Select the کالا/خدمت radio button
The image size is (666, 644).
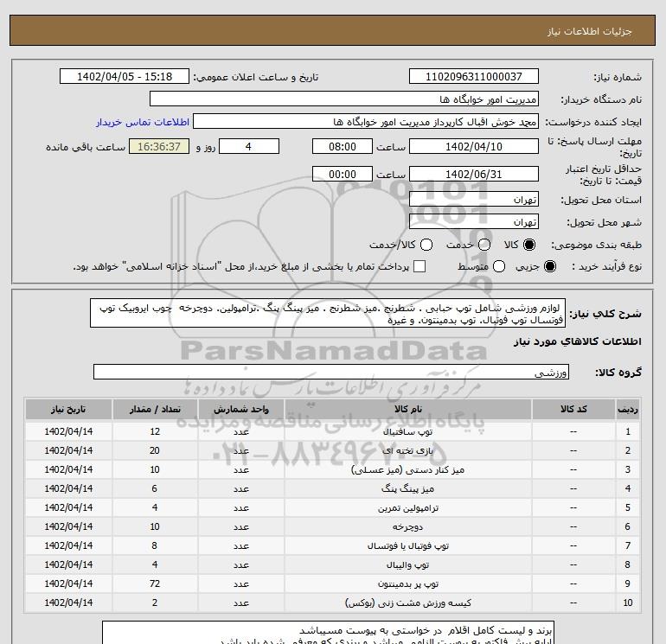click(426, 245)
